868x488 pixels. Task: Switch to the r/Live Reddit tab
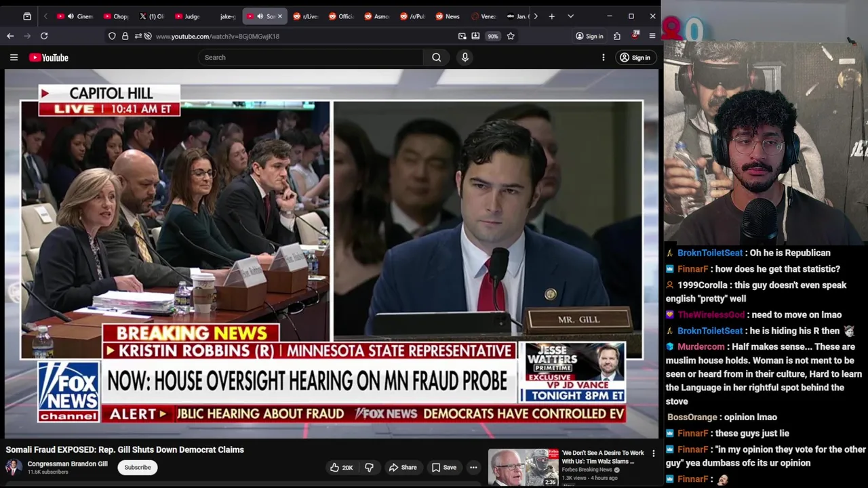[306, 16]
